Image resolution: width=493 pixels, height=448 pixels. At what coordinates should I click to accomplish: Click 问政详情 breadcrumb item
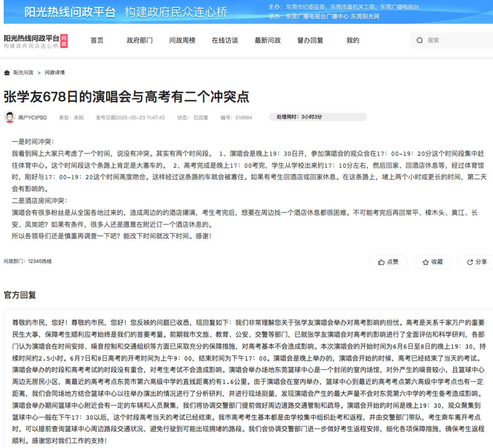pos(55,73)
